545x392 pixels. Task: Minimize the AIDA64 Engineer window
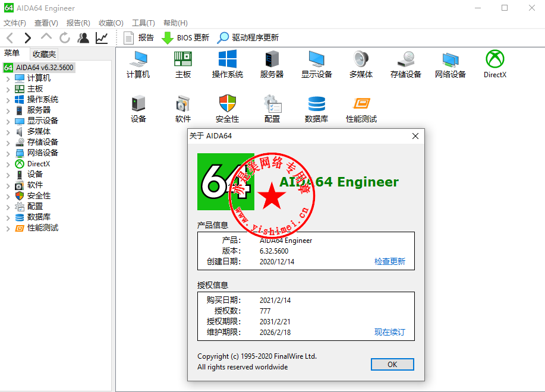[478, 8]
